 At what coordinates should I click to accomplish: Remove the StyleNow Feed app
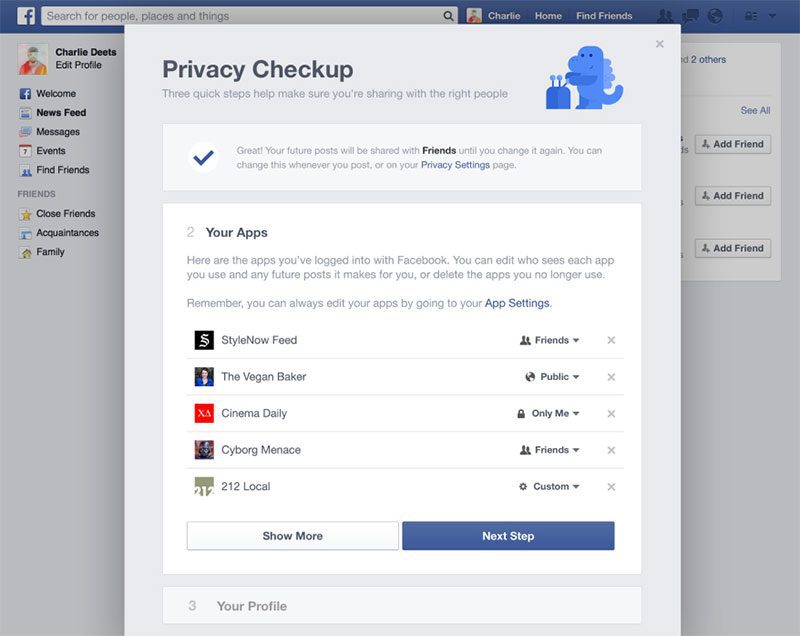coord(611,340)
